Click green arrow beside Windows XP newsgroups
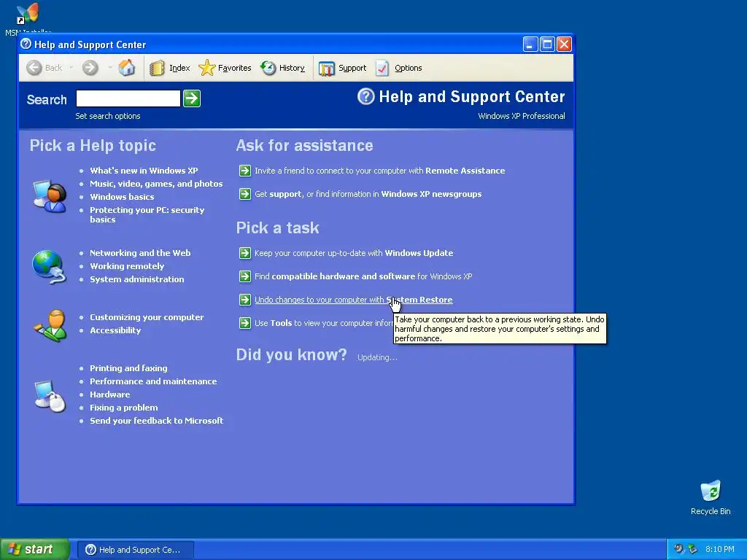 (x=245, y=194)
